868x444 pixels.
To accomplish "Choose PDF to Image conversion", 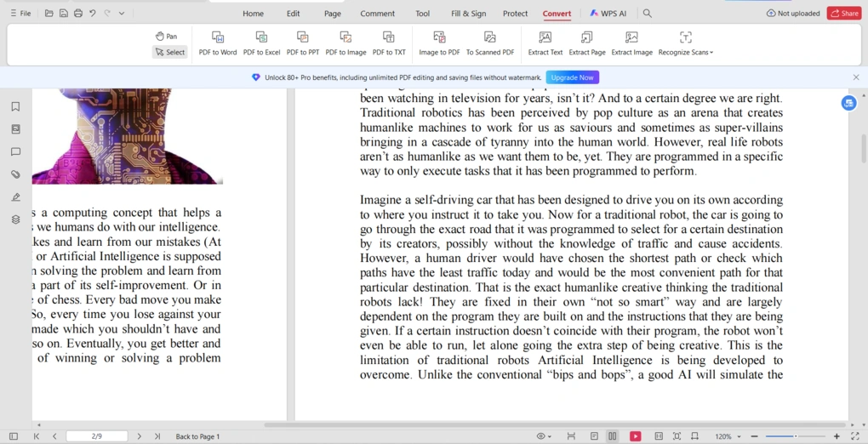I will (x=346, y=43).
